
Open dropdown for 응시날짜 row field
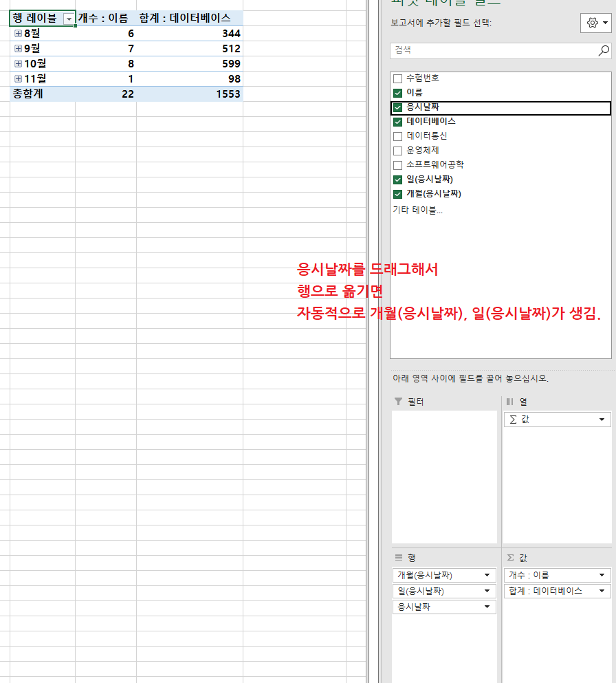(487, 607)
